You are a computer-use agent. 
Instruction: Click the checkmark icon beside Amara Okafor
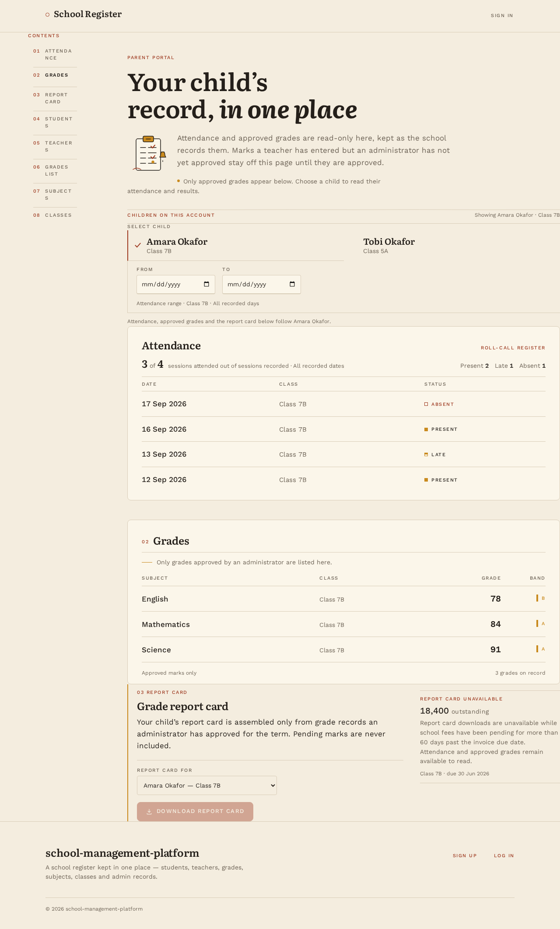pyautogui.click(x=138, y=245)
